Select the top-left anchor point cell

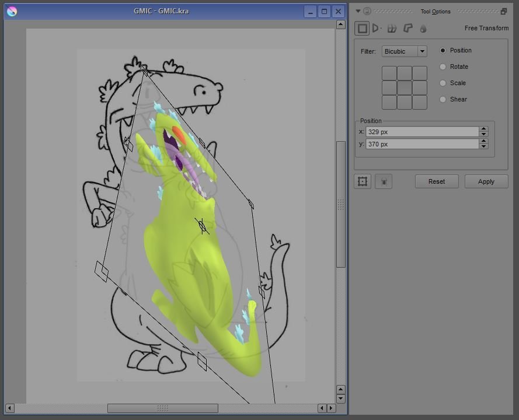click(389, 73)
